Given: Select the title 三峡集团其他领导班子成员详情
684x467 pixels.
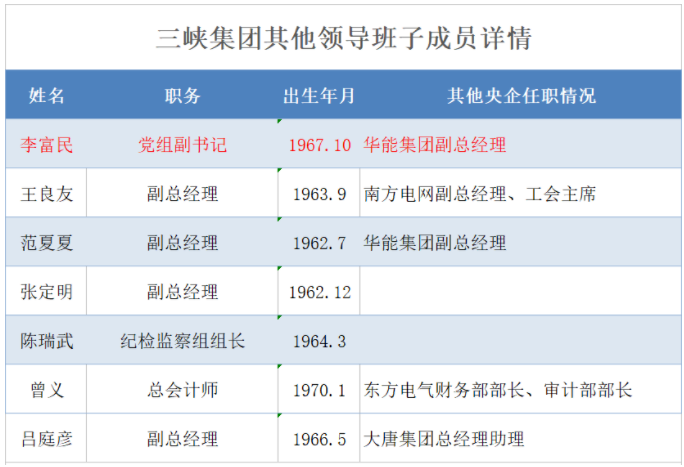Looking at the screenshot, I should coord(344,38).
